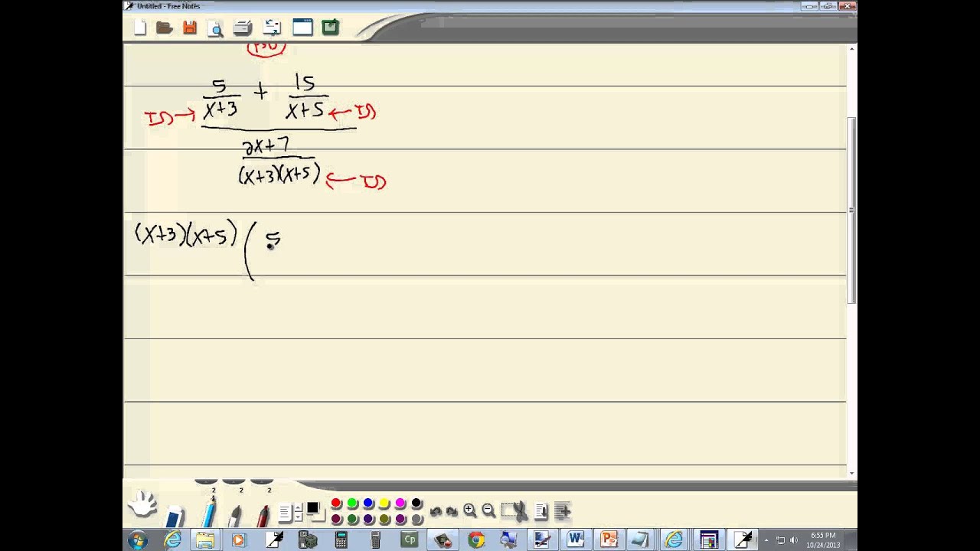Switch to PowerPoint in taskbar
This screenshot has width=980, height=551.
[609, 540]
